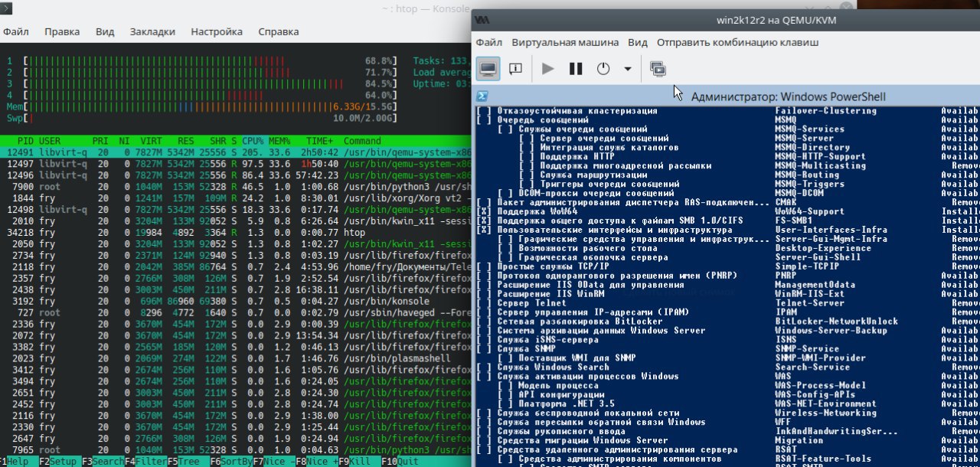Sort htop by VIRT column header
Image resolution: width=980 pixels, height=467 pixels.
click(x=151, y=141)
